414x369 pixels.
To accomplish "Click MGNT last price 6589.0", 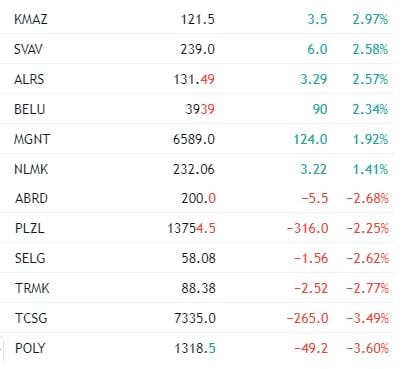I will pyautogui.click(x=194, y=139).
